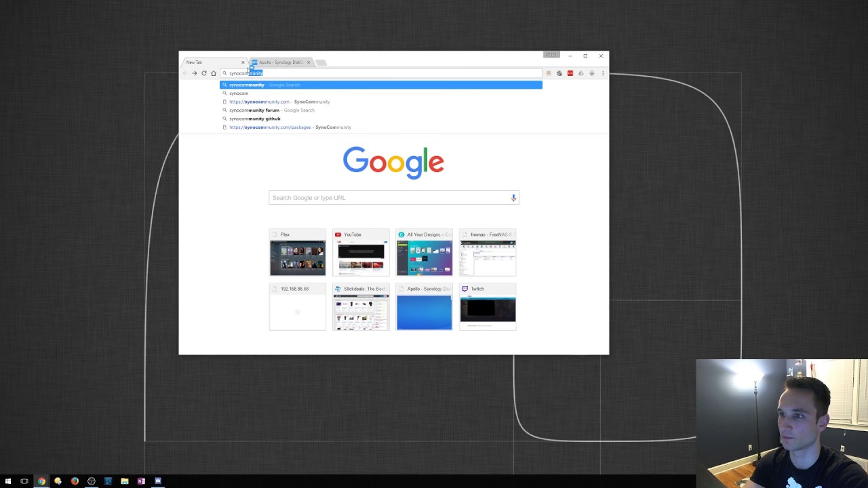
Task: Click the red extension icon in toolbar
Action: click(570, 73)
